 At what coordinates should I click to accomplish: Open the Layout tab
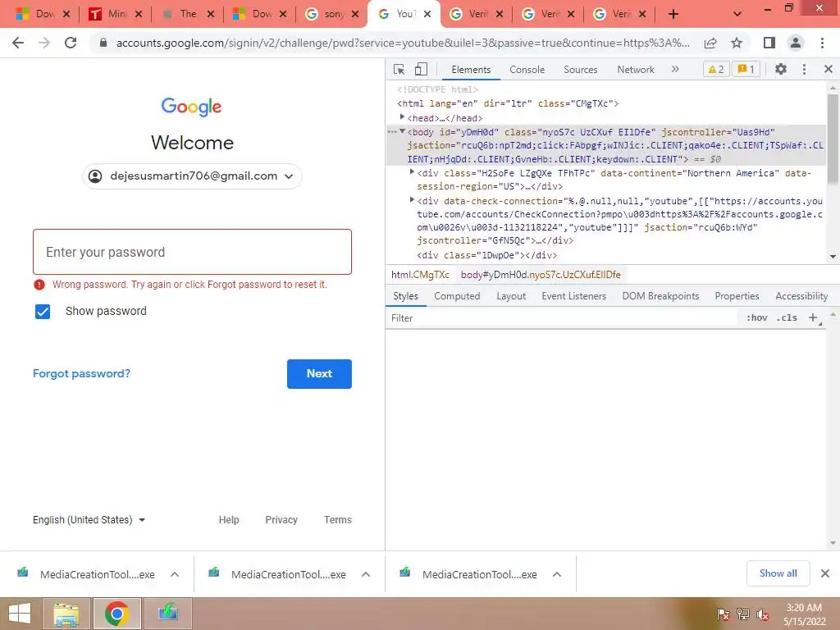pyautogui.click(x=511, y=296)
